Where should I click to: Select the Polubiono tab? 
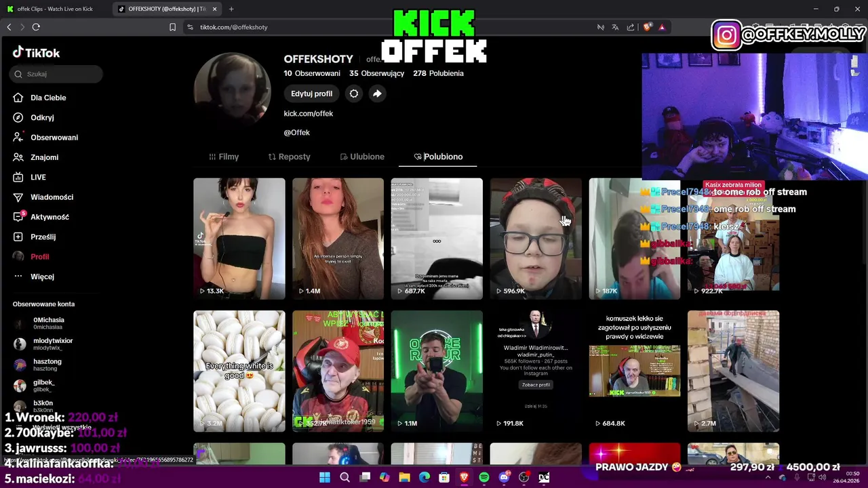[x=438, y=157]
